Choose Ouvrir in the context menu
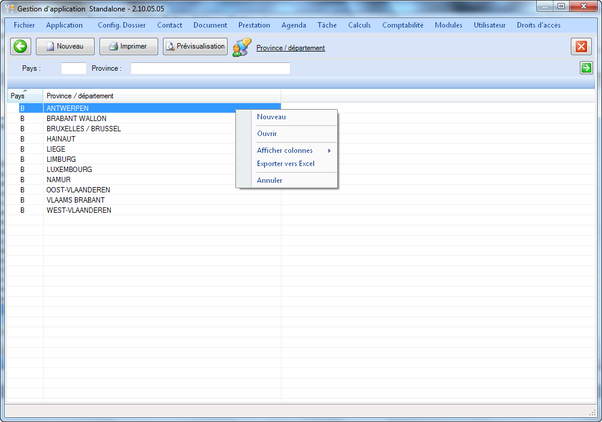This screenshot has height=422, width=602. point(267,133)
